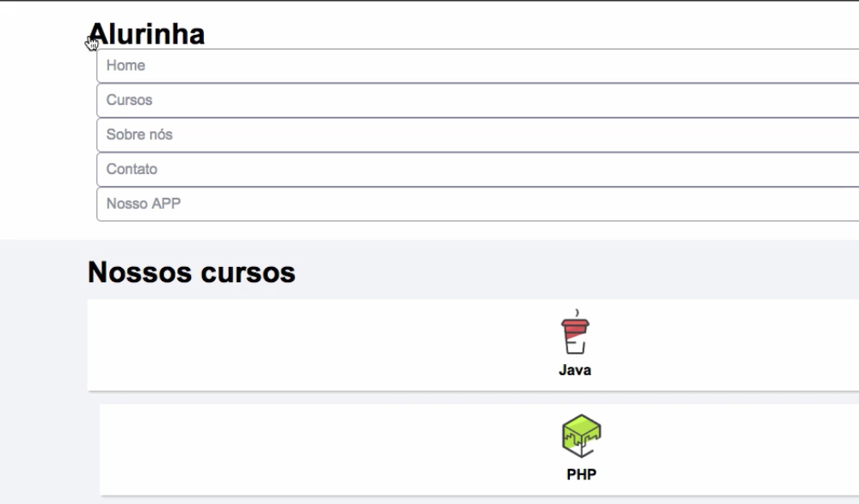Open the Contato navigation item
Screen dimensions: 859x504
coord(131,169)
